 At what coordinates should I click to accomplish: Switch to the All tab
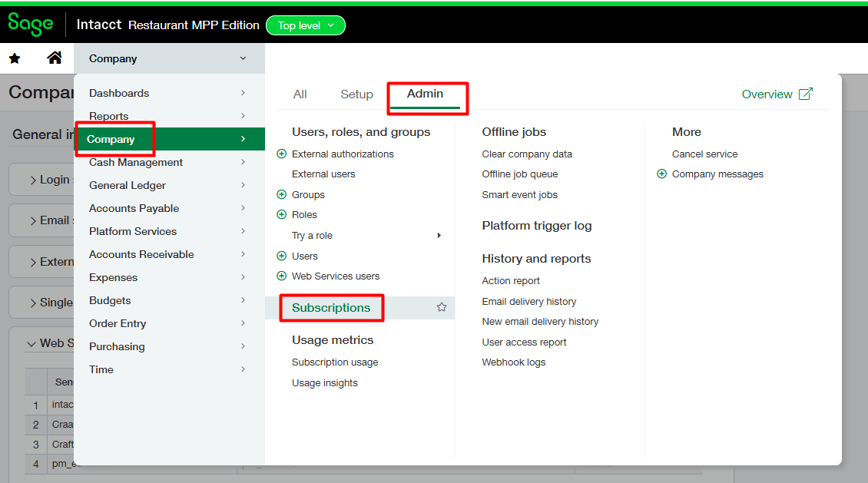point(300,94)
